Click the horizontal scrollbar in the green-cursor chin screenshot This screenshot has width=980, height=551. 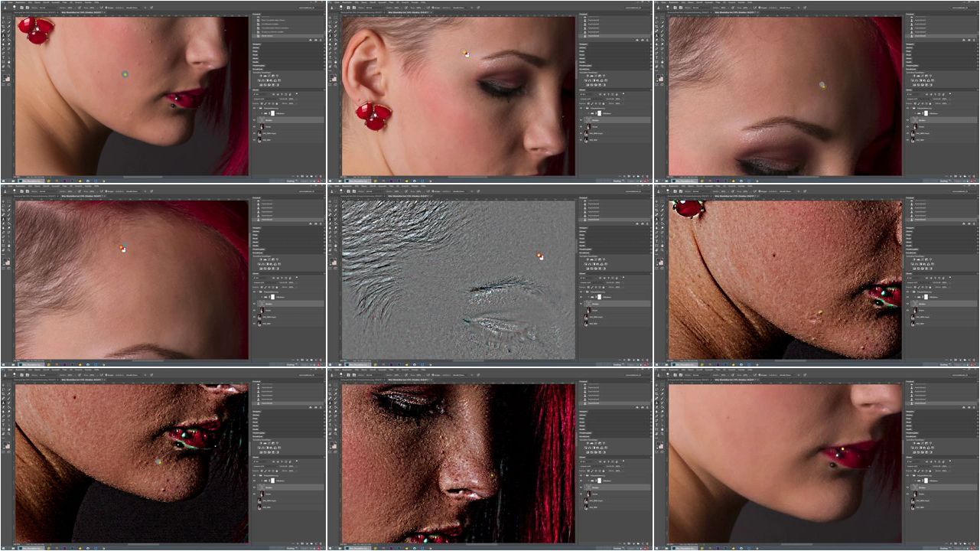(x=143, y=177)
